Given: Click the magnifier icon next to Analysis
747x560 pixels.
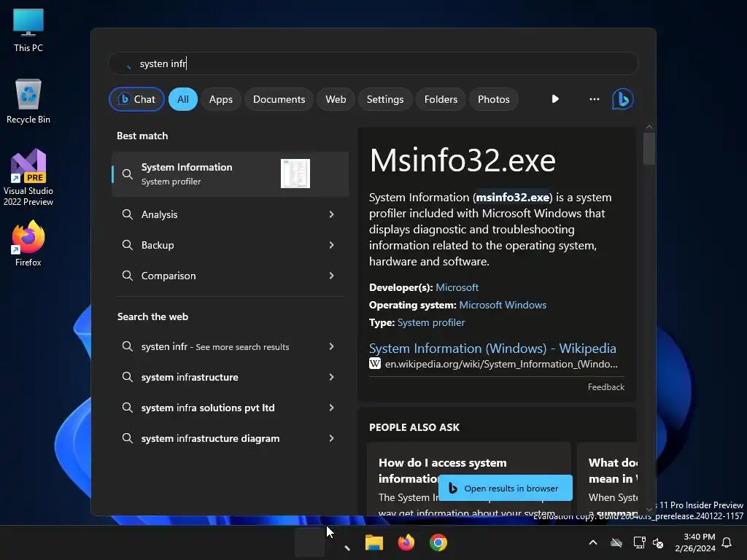Looking at the screenshot, I should pos(127,214).
